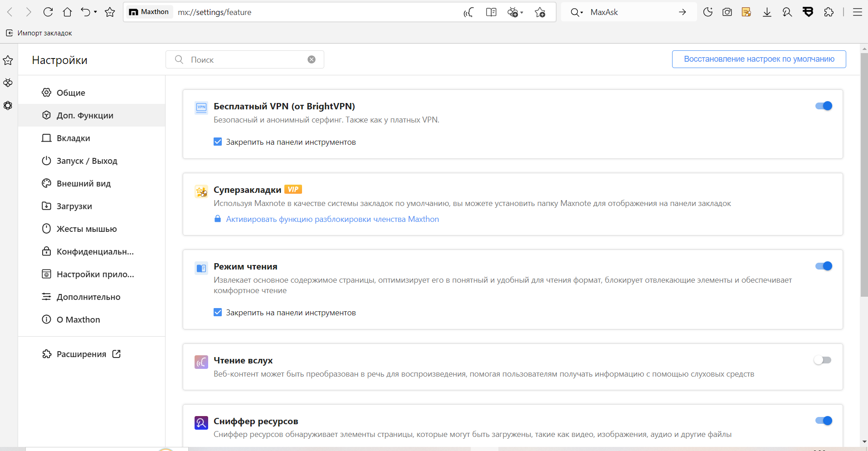Disable the Бесплатный VPN toggle
This screenshot has width=868, height=451.
coord(824,106)
